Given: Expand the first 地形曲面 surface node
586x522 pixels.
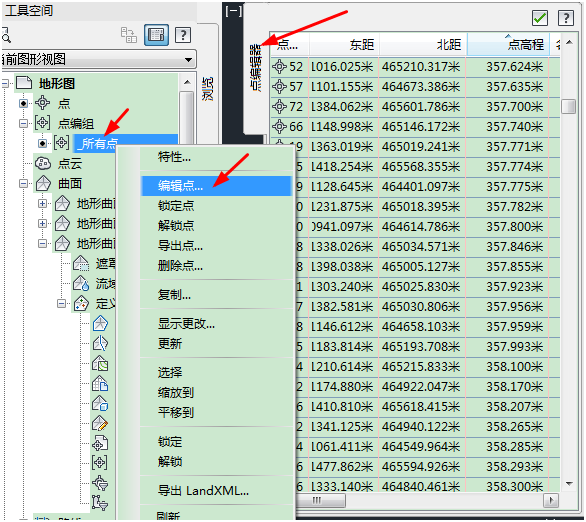Looking at the screenshot, I should (x=42, y=204).
